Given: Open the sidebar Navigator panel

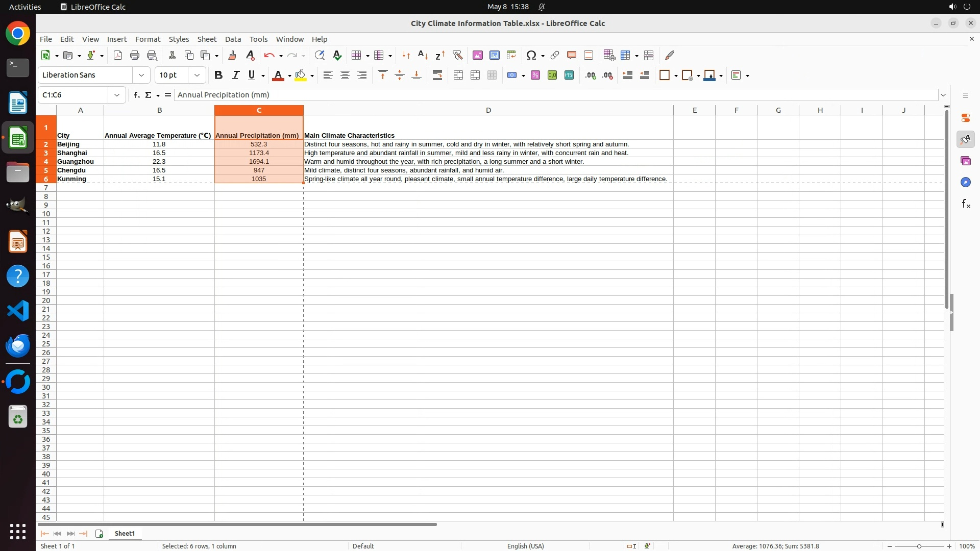Looking at the screenshot, I should 965,183.
